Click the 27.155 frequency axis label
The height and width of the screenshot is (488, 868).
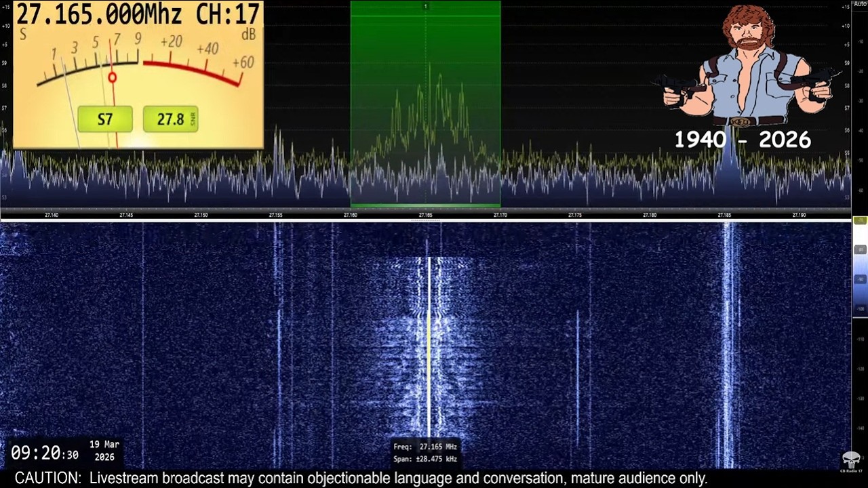pos(275,215)
